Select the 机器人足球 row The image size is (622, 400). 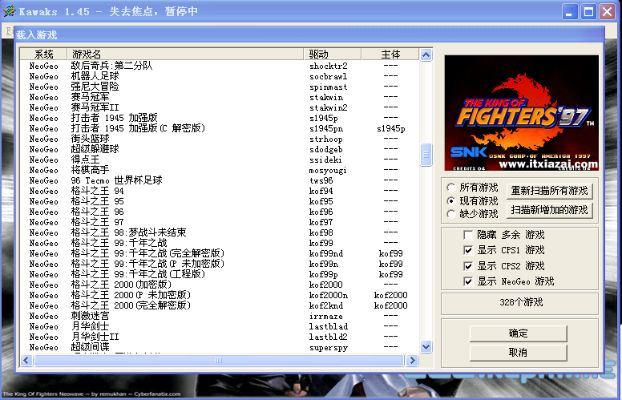219,76
